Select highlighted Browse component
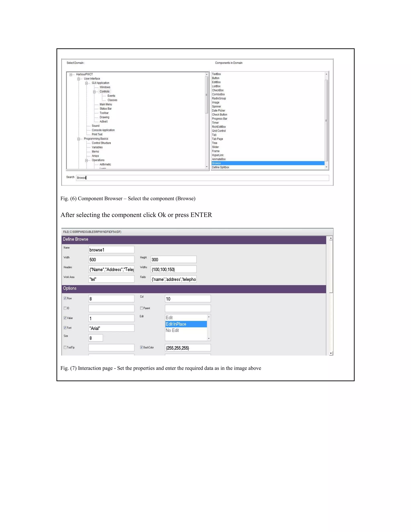This screenshot has height=532, width=411. 268,163
